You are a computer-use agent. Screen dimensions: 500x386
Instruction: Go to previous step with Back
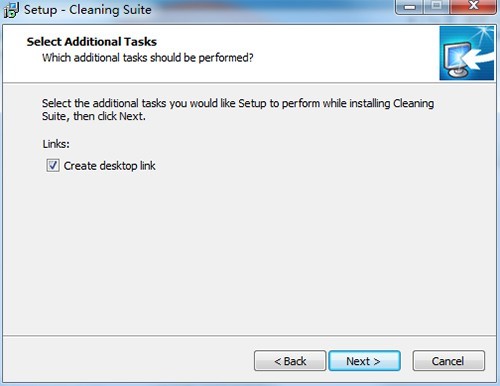coord(290,361)
